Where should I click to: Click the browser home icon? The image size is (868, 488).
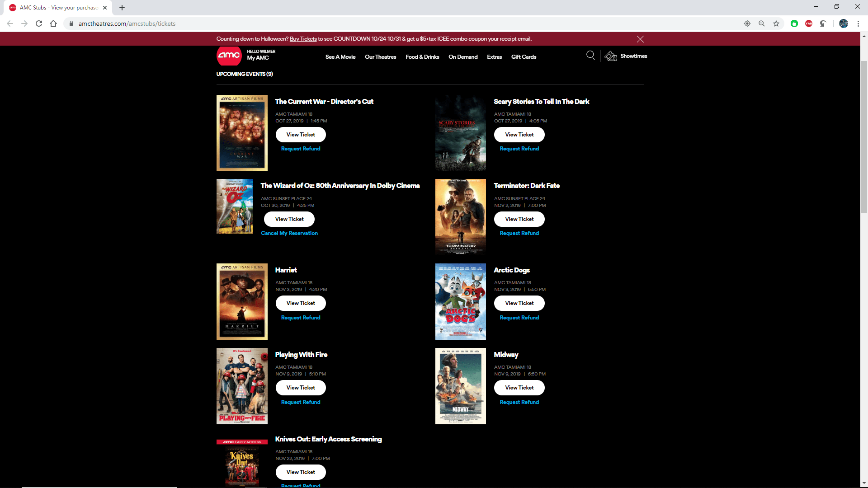pos(53,23)
